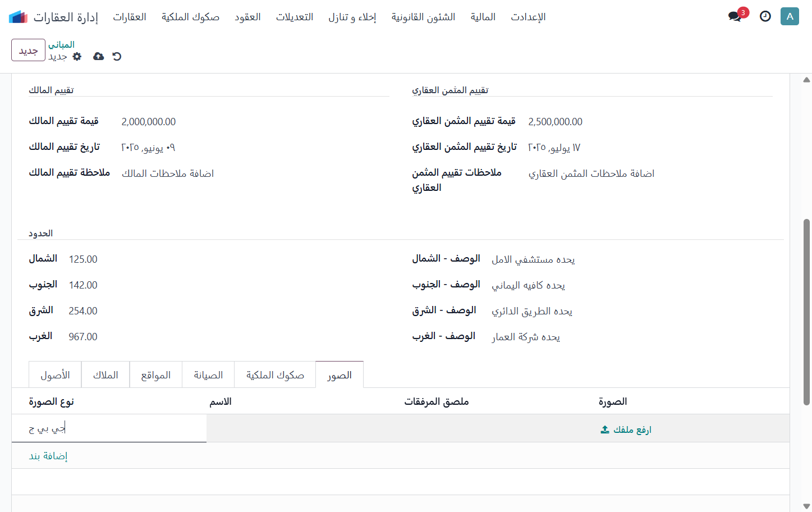Viewport: 812px width, 512px height.
Task: Switch to the الأصول tab
Action: pyautogui.click(x=55, y=375)
